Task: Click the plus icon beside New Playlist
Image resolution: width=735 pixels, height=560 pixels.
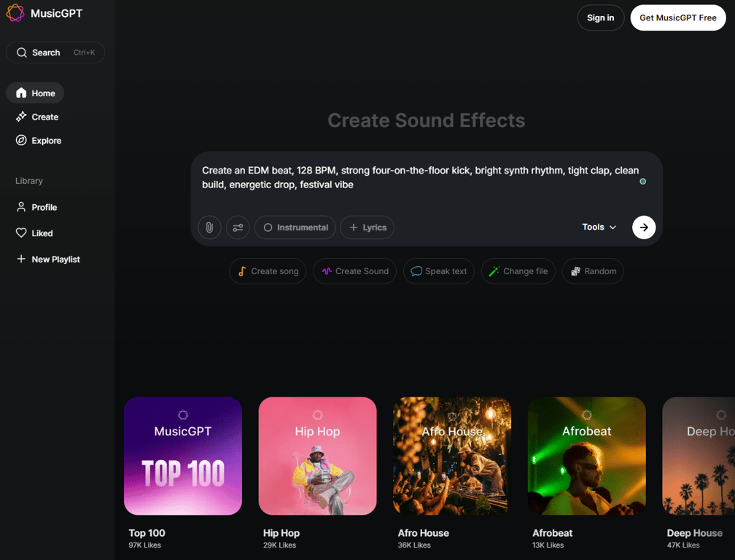Action: pyautogui.click(x=21, y=259)
